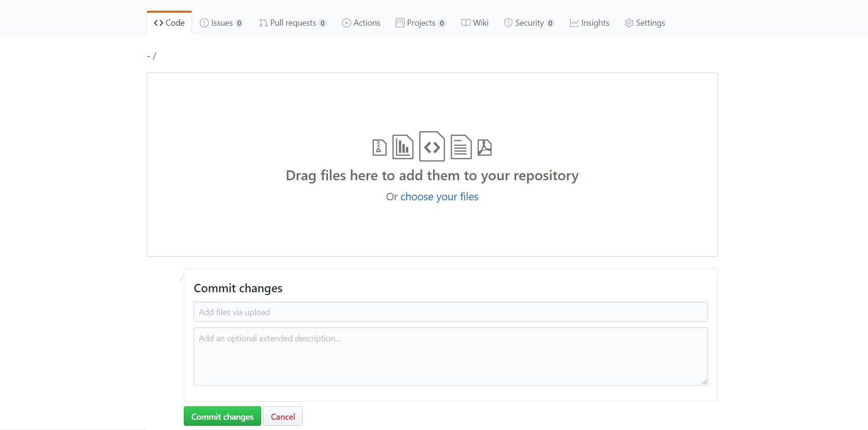Click the Actions play icon
The width and height of the screenshot is (868, 430).
tap(346, 22)
